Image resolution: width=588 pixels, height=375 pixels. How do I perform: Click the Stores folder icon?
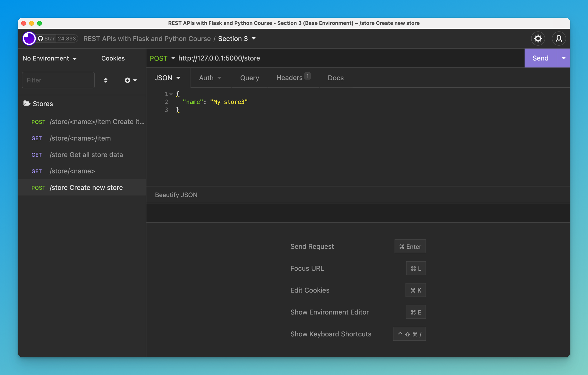pos(27,103)
